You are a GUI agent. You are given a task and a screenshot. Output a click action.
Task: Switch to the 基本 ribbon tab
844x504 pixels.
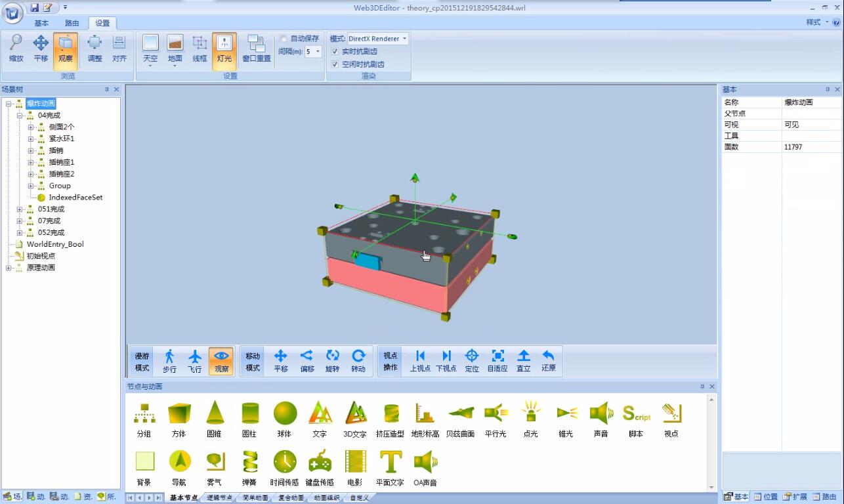point(41,23)
